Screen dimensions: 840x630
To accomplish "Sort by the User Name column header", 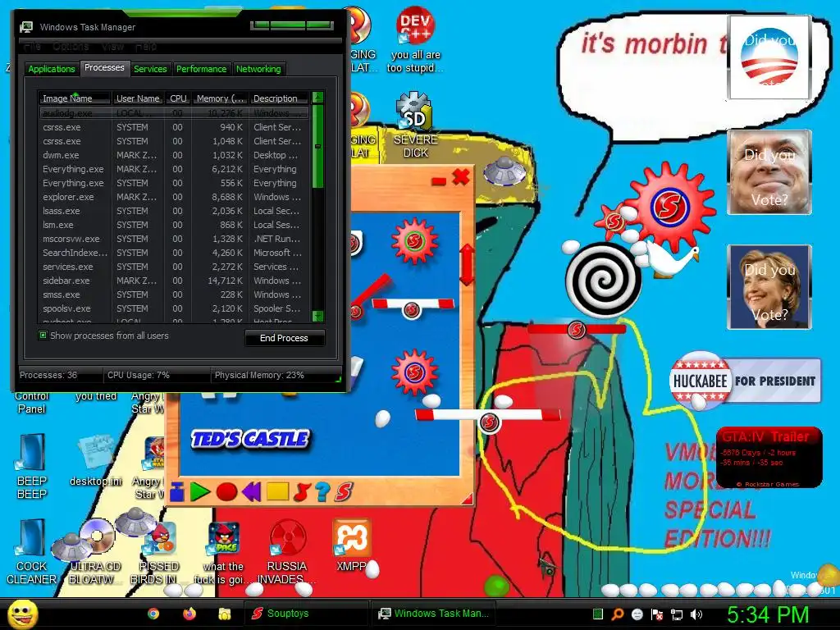I will [138, 98].
